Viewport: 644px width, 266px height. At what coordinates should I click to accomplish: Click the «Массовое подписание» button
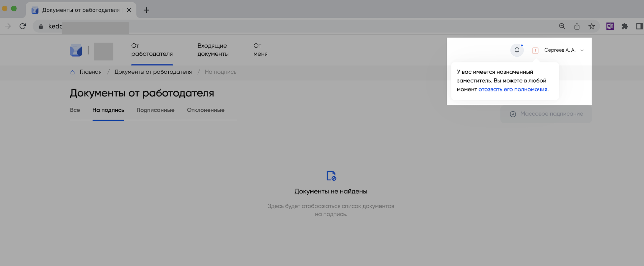click(546, 114)
